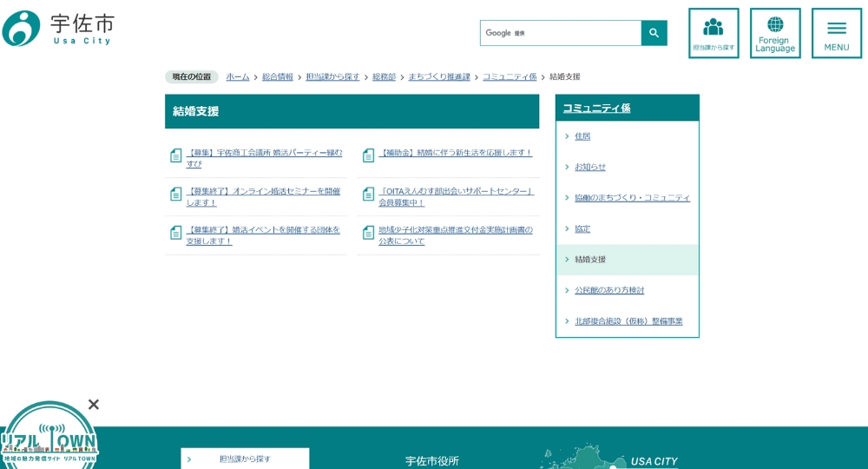This screenshot has width=868, height=469.
Task: Click the Usa City logo
Action: (x=58, y=29)
